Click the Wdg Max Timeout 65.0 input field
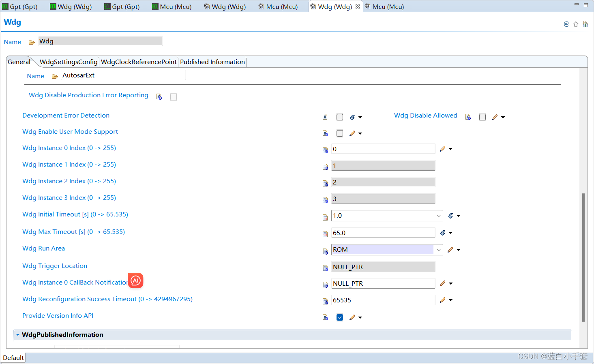 (383, 233)
